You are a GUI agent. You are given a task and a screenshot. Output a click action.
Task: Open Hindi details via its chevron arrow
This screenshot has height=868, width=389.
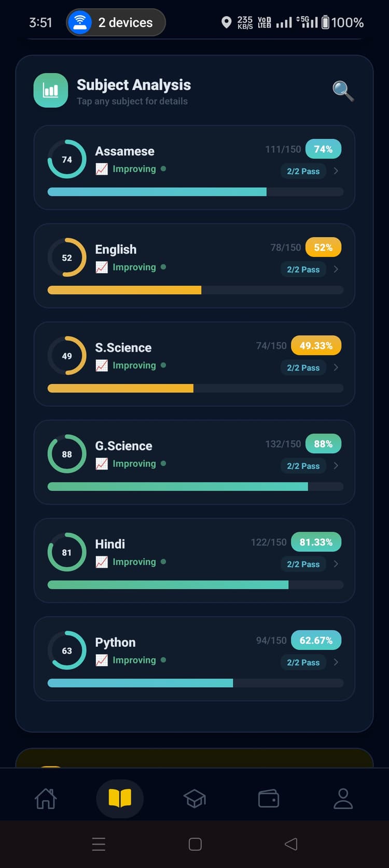coord(336,564)
